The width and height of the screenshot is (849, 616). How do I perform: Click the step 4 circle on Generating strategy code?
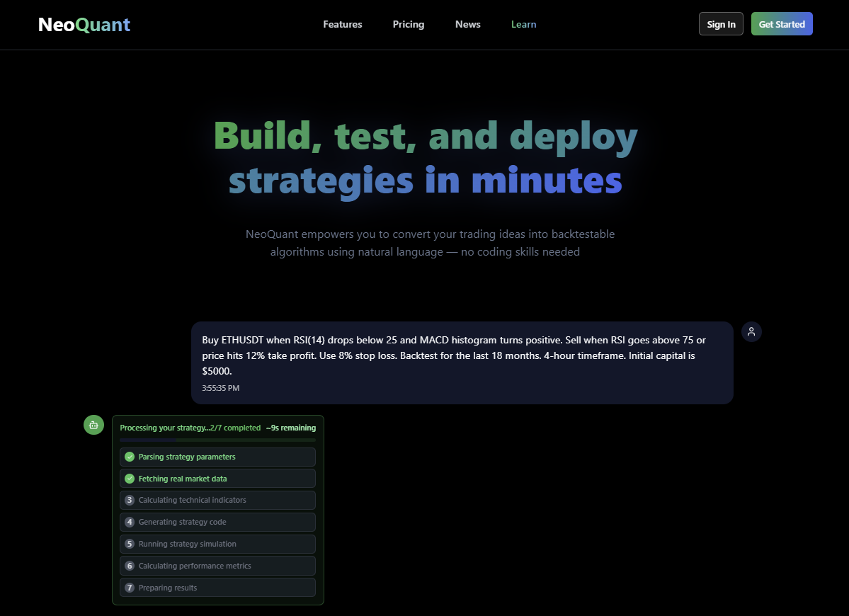point(129,522)
